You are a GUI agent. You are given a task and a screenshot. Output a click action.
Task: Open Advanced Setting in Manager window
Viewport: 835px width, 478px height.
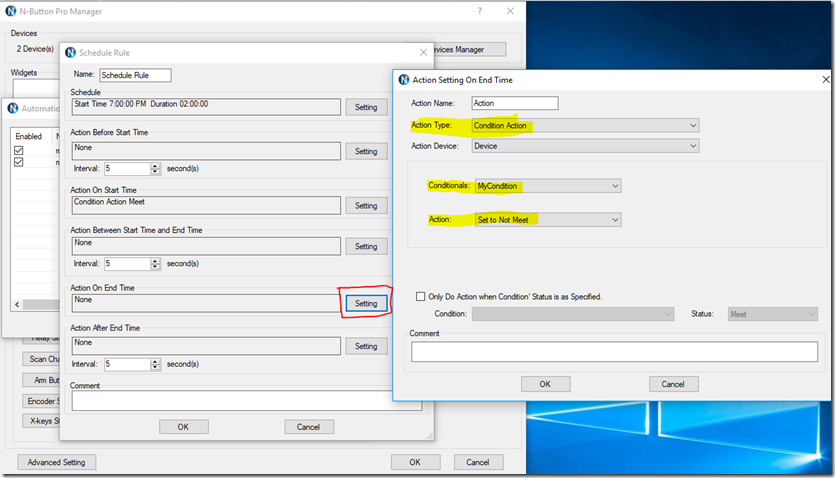click(x=56, y=462)
